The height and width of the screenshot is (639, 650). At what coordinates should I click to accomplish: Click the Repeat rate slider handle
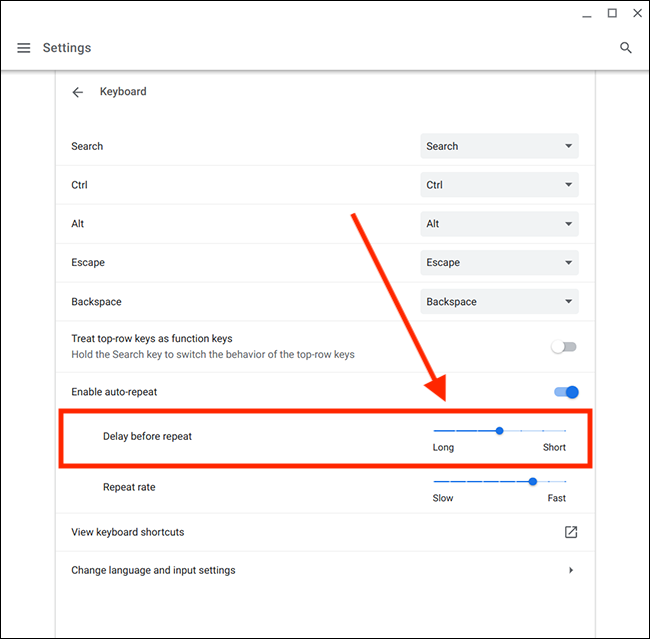point(532,481)
